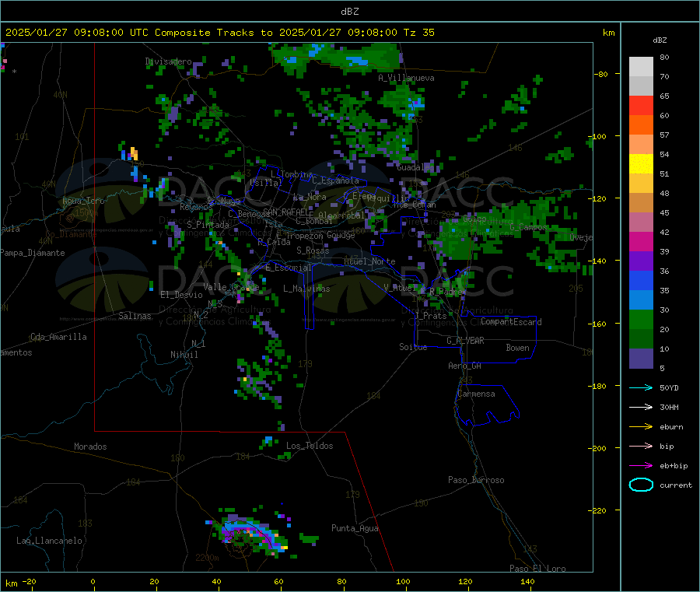Click the L_Malvinas location label
This screenshot has height=592, width=700.
point(306,289)
